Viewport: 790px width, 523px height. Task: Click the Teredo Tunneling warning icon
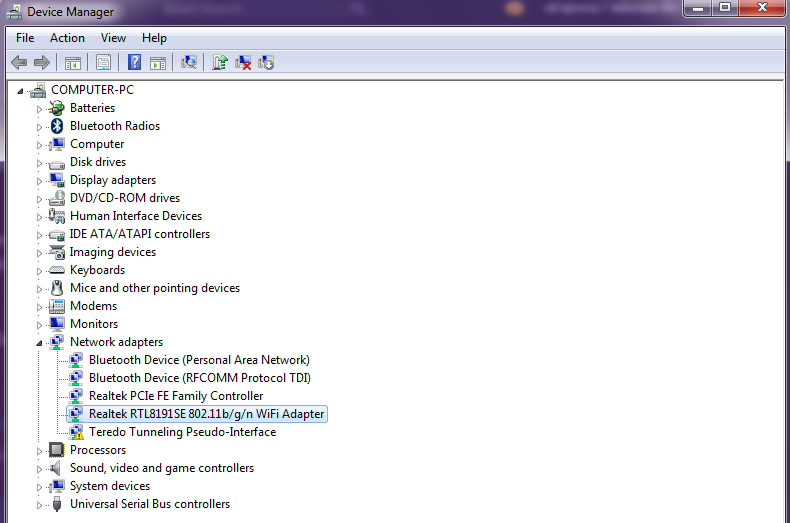76,432
